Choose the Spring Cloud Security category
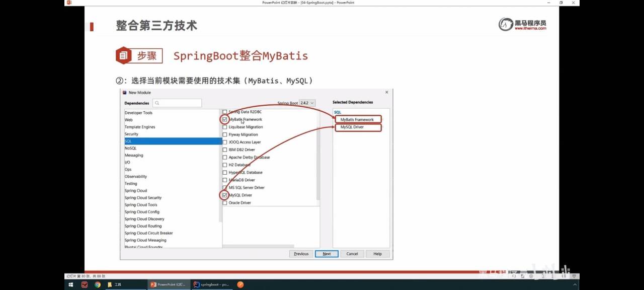 143,197
